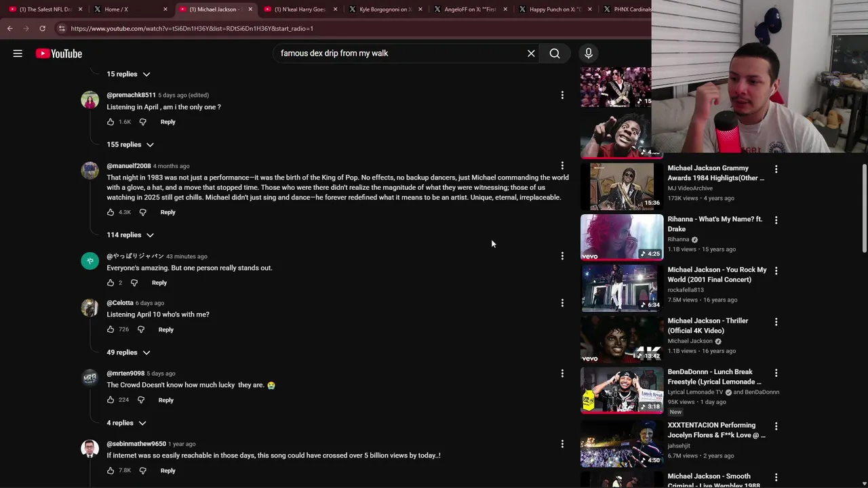Image resolution: width=868 pixels, height=488 pixels.
Task: Open BenDaDonnn Lunch Break Freestyle thumbnail
Action: 622,390
